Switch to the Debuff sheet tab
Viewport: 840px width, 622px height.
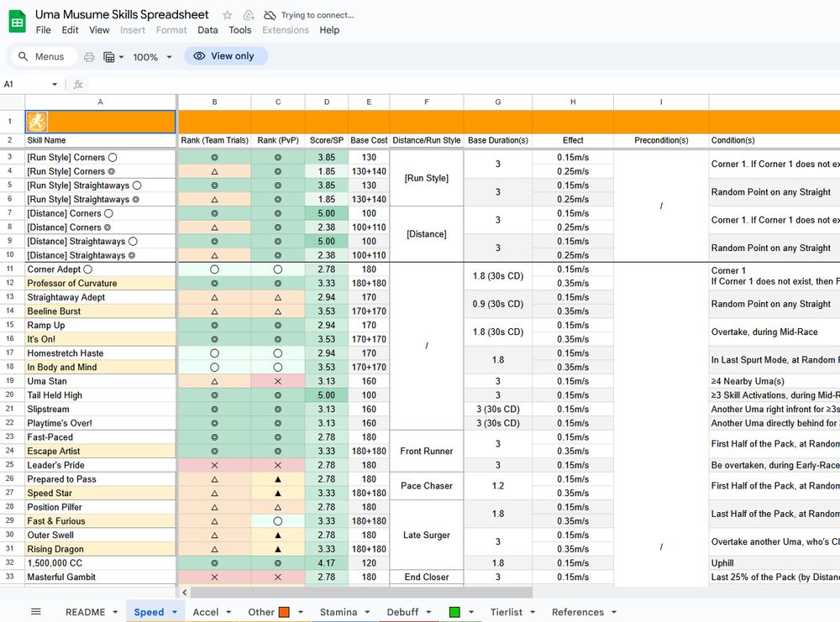coord(403,612)
